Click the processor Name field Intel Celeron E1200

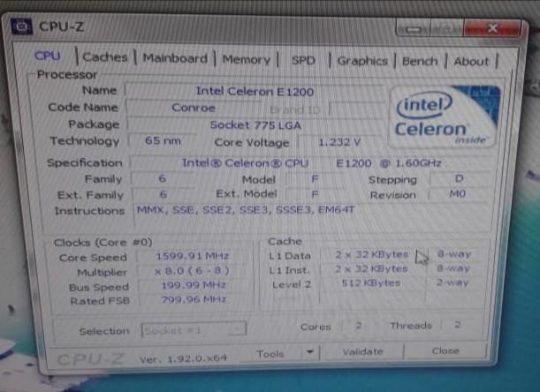255,91
